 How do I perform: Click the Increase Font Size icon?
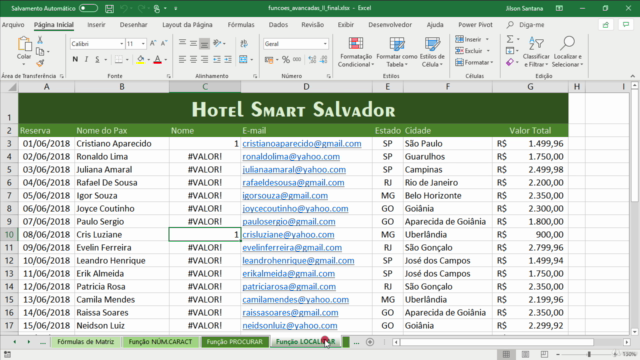(x=153, y=43)
